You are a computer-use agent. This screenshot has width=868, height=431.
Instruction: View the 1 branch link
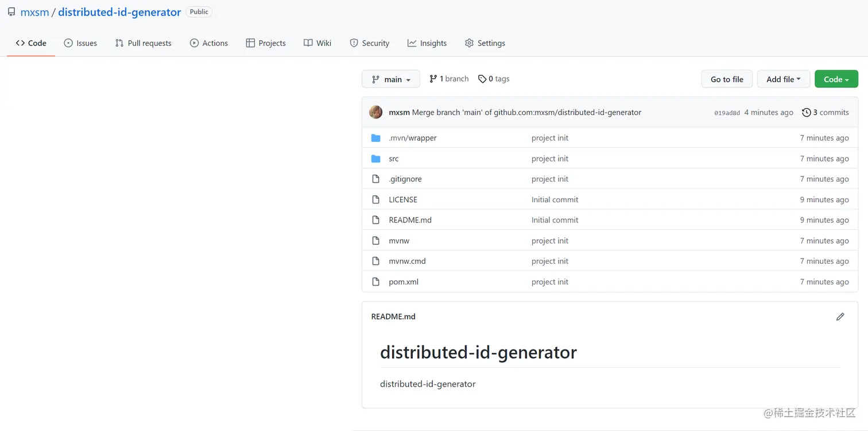point(449,79)
